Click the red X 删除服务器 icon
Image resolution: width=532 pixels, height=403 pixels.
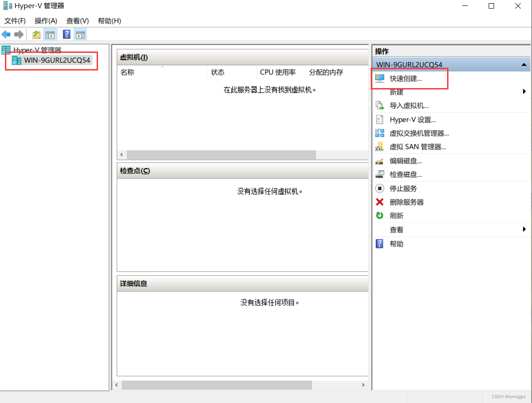click(380, 202)
